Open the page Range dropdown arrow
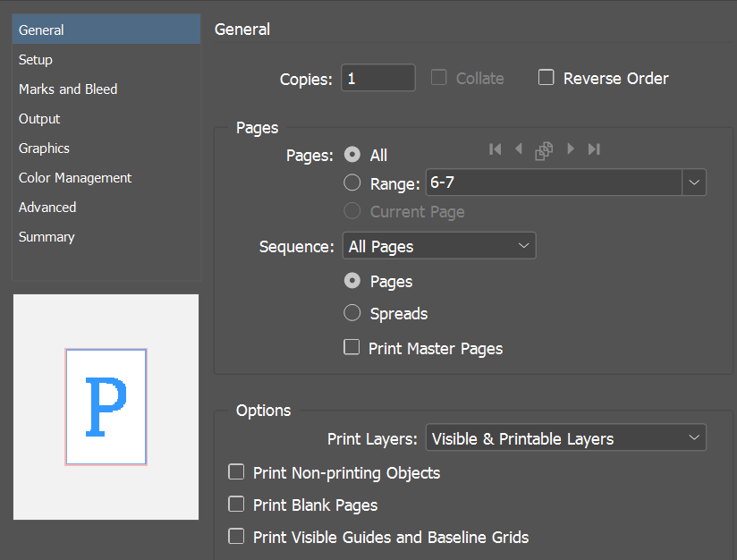 (694, 183)
